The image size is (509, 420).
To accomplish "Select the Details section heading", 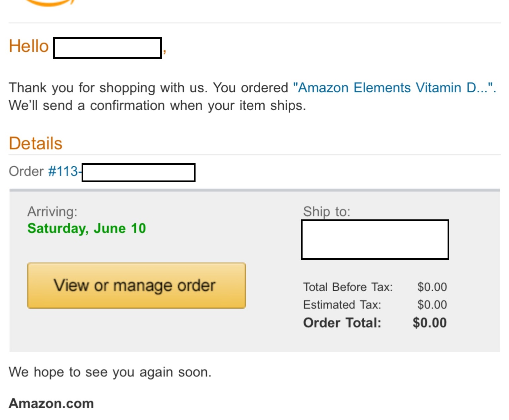I will tap(36, 144).
